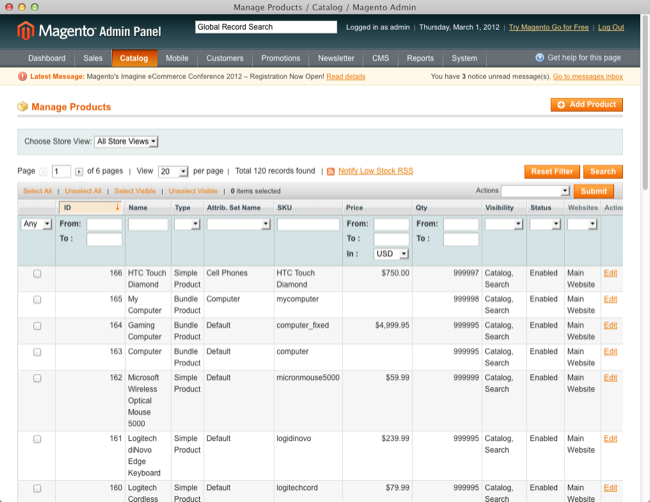Click the Low Stock RSS feed icon
Screen dimensions: 650x502
click(x=331, y=171)
